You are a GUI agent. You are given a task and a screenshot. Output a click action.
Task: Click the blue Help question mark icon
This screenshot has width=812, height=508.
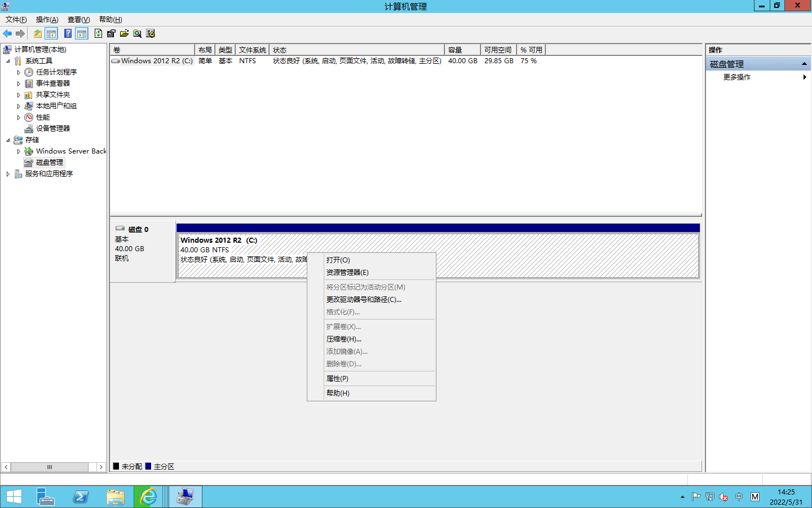pos(68,34)
